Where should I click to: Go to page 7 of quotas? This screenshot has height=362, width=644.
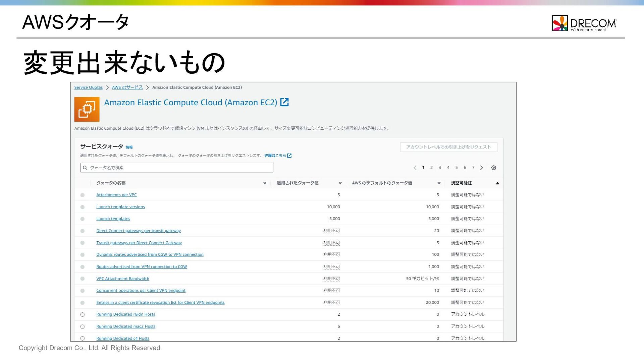(473, 168)
